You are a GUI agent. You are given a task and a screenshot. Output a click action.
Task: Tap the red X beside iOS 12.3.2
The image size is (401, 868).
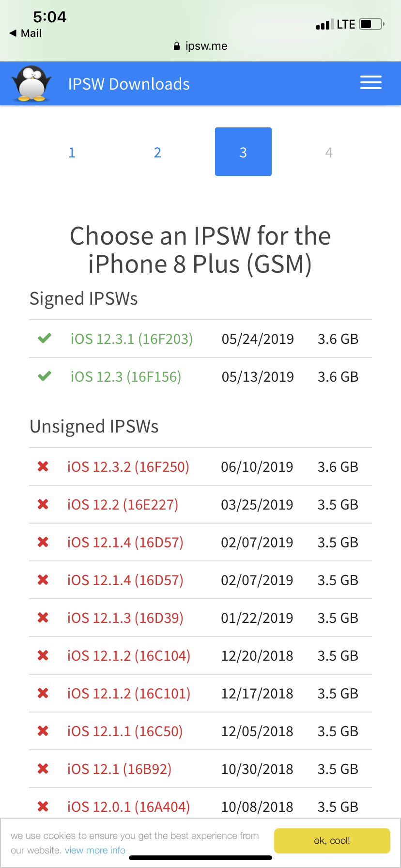pos(43,466)
